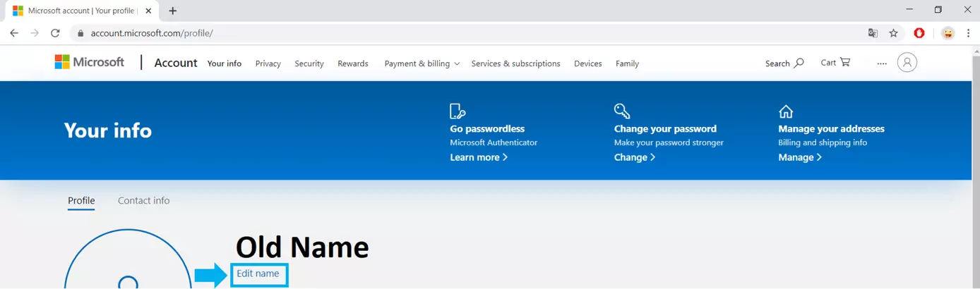The width and height of the screenshot is (980, 289).
Task: Click the Edit name link
Action: tap(258, 273)
